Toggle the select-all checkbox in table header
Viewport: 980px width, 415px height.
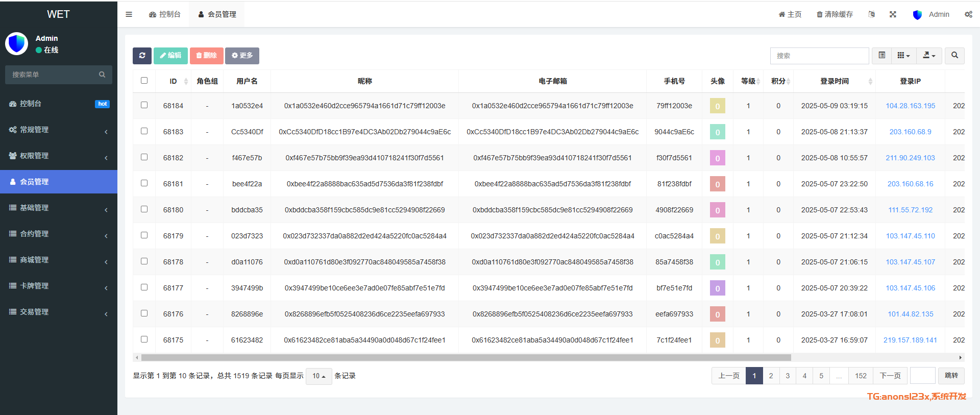[144, 81]
